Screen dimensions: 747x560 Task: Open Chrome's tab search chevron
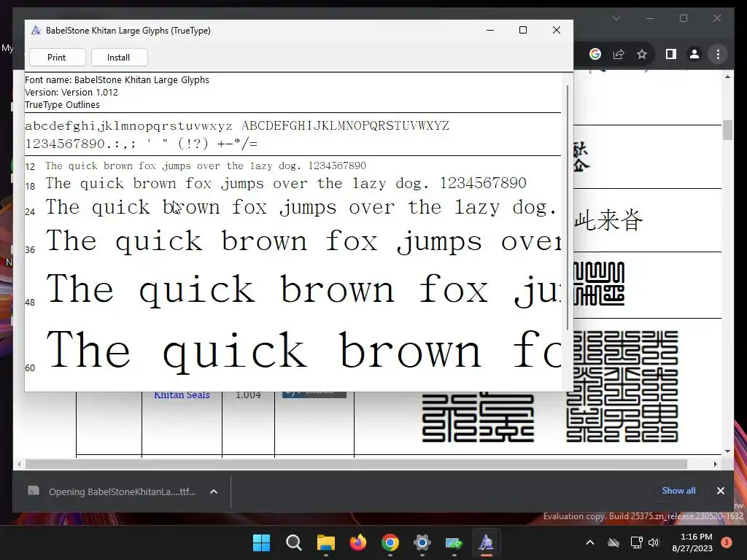pos(616,18)
